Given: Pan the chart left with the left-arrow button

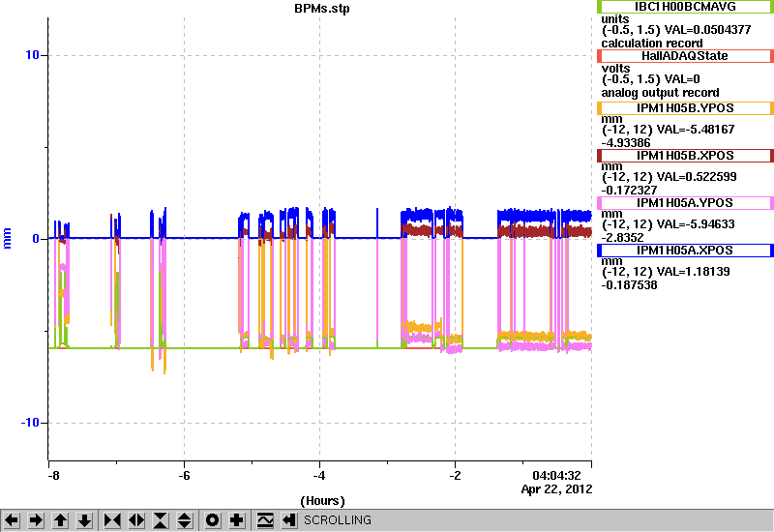Looking at the screenshot, I should tap(12, 520).
